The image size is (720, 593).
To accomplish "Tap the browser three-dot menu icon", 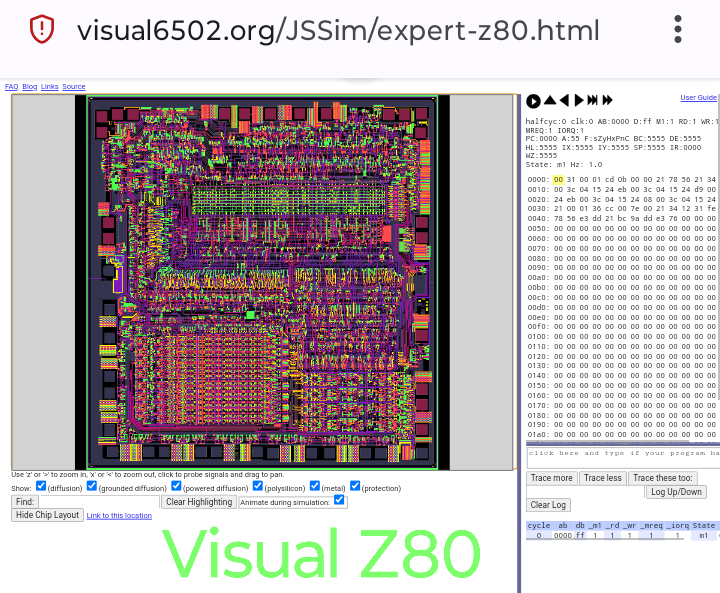I will coord(679,29).
